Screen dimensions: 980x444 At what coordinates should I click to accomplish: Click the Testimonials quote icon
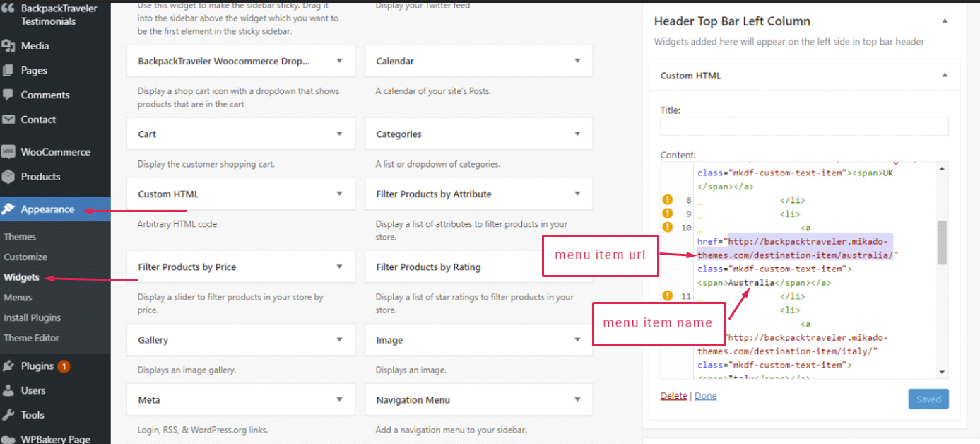click(8, 9)
